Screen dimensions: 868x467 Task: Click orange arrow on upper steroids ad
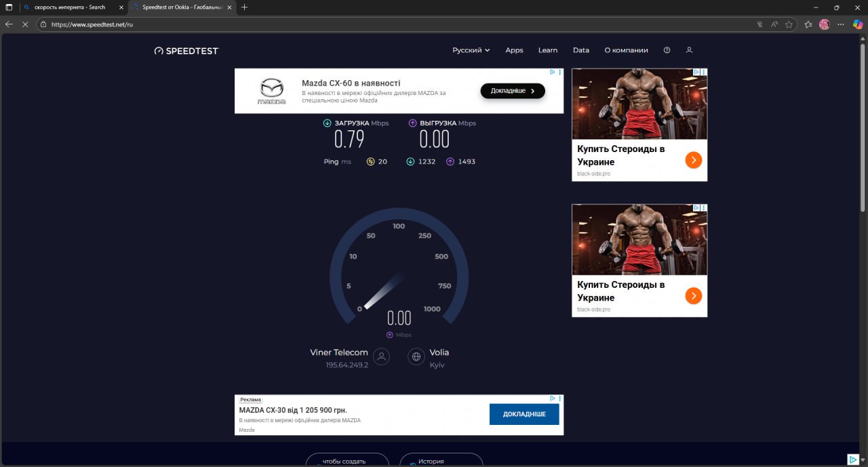tap(693, 160)
